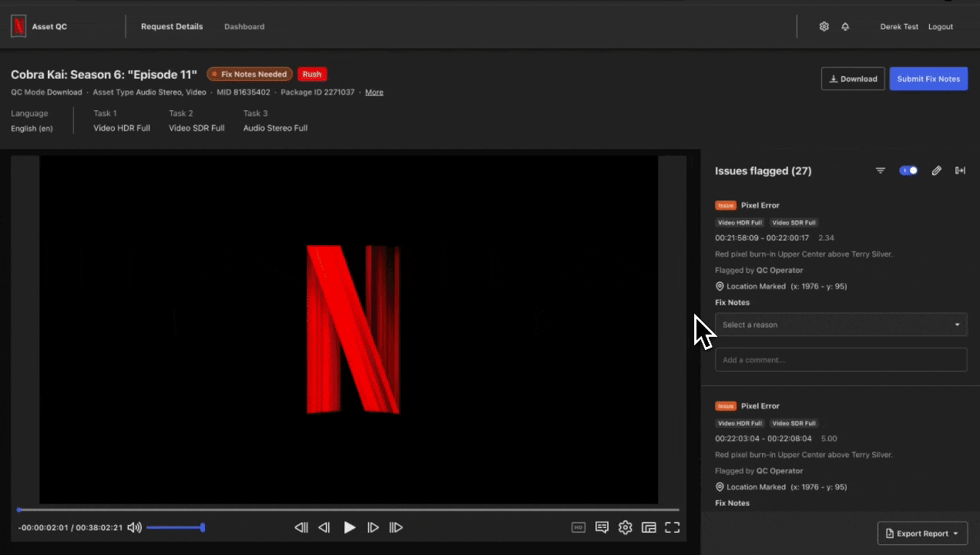Open the notifications bell
980x555 pixels.
pyautogui.click(x=845, y=26)
